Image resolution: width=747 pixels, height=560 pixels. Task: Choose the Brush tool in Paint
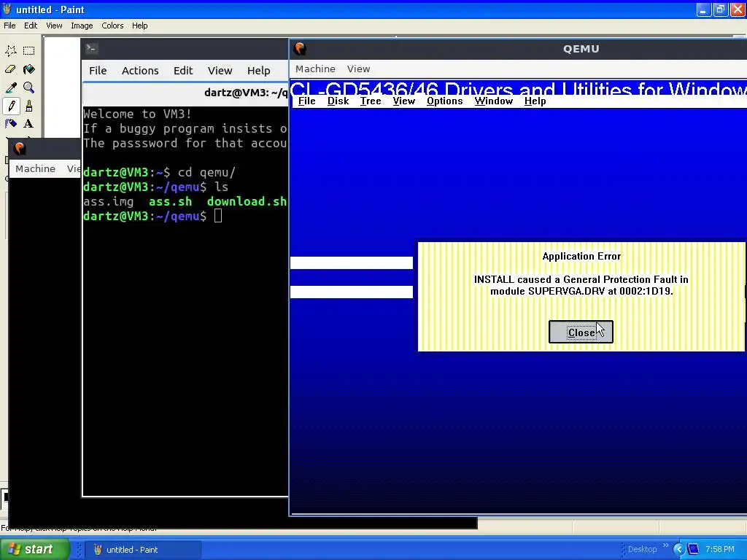click(x=29, y=106)
